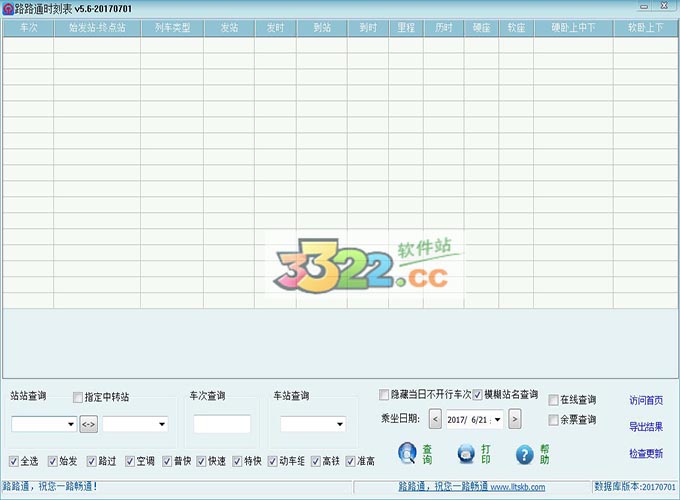Toggle the 全选 checkbox
This screenshot has width=680, height=500.
click(13, 461)
